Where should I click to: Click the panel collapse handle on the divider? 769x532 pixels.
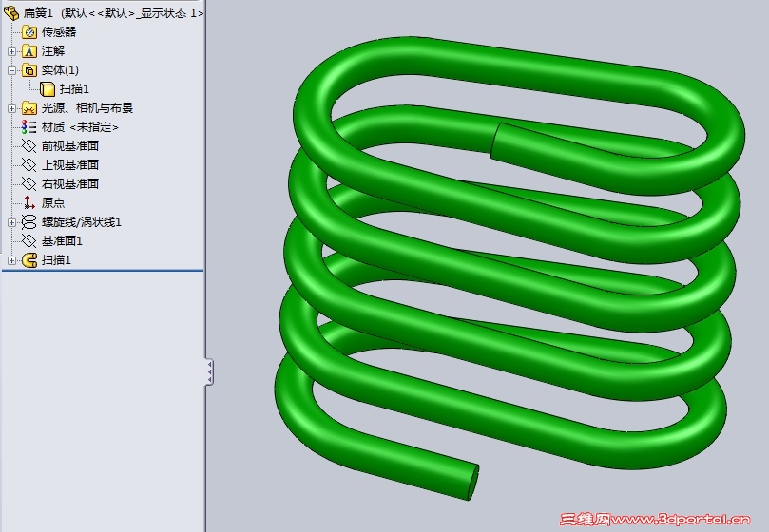tap(209, 371)
